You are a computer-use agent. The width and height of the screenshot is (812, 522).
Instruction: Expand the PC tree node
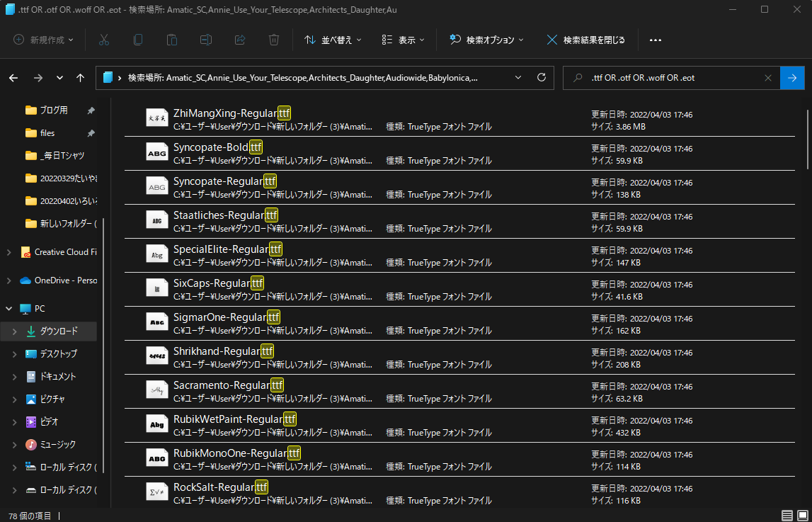(x=9, y=309)
